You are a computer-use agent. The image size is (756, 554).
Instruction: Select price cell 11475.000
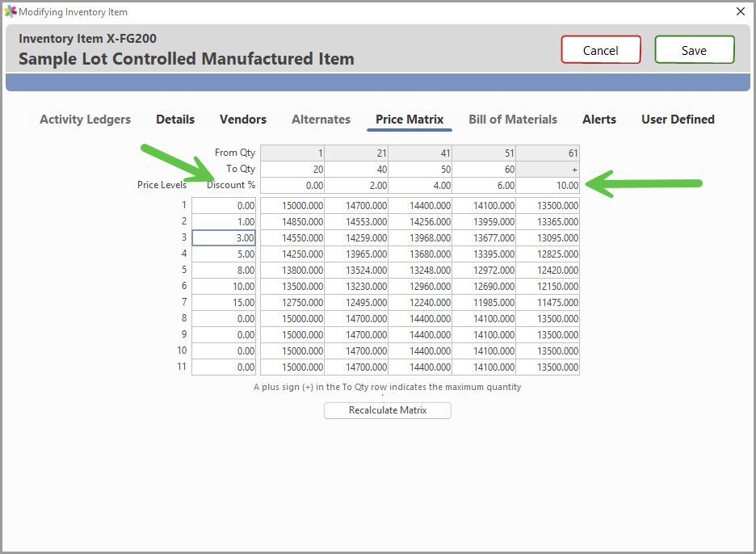548,302
